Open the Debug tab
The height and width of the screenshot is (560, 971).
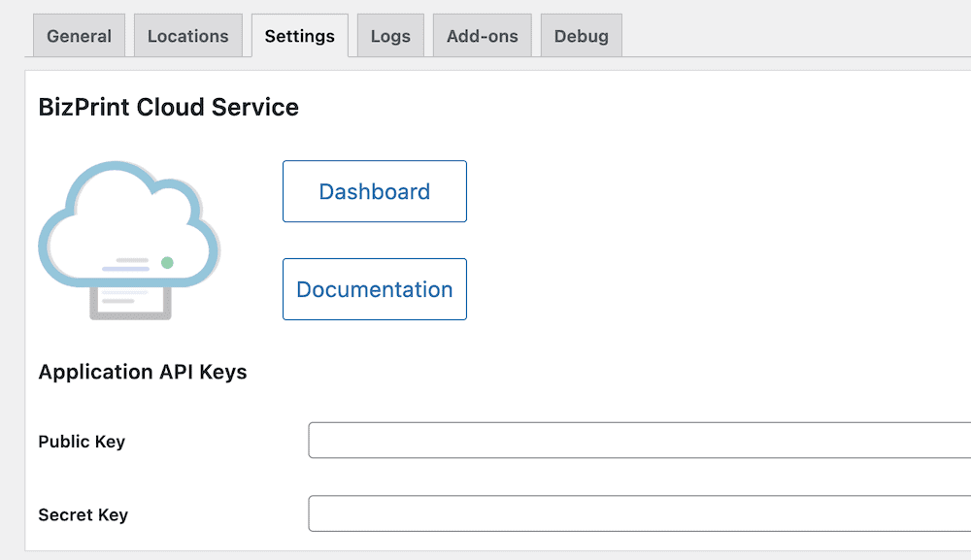582,36
